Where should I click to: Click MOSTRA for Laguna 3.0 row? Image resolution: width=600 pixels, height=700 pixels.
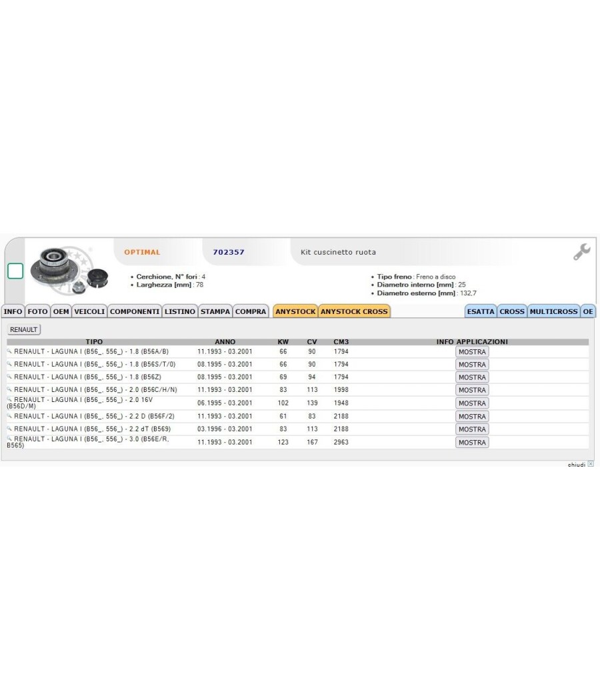click(x=472, y=443)
